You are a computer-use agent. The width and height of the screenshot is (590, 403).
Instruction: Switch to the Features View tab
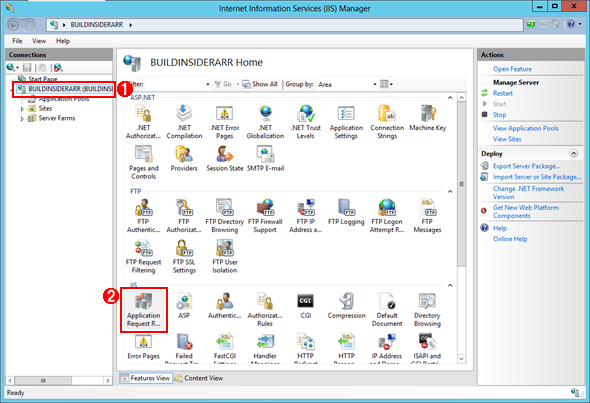pyautogui.click(x=146, y=378)
